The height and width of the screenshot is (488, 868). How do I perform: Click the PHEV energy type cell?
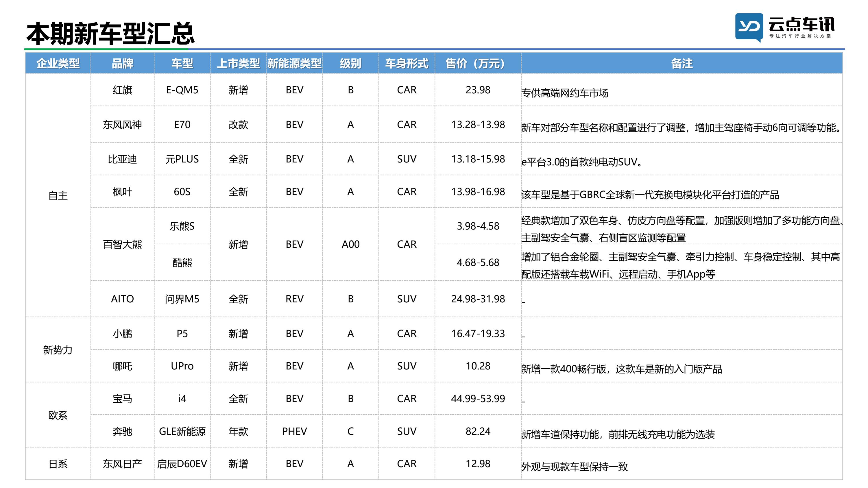point(295,431)
